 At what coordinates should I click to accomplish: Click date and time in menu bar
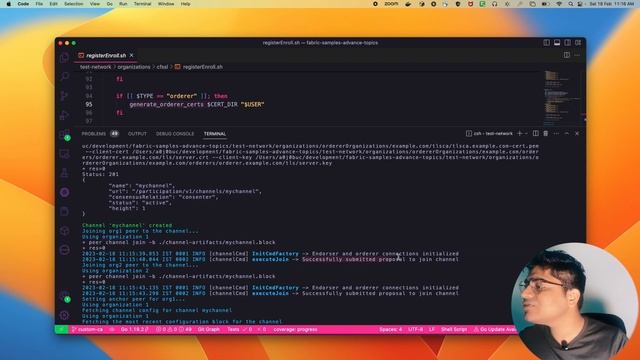[x=611, y=4]
